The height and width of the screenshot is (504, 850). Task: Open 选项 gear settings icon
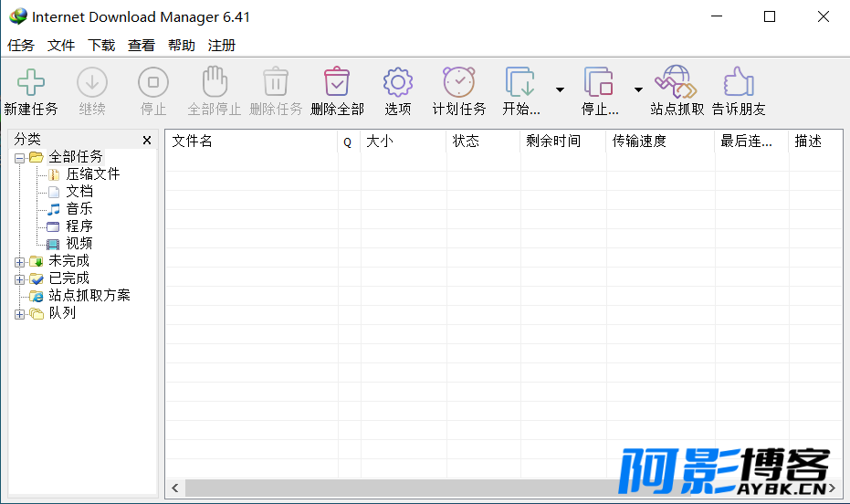[x=398, y=82]
